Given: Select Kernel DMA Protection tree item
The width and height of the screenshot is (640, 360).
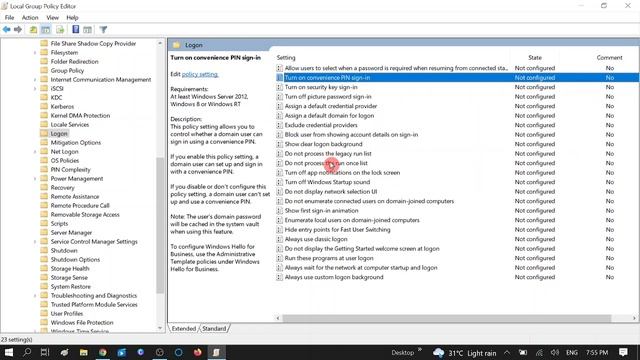Looking at the screenshot, I should [80, 116].
